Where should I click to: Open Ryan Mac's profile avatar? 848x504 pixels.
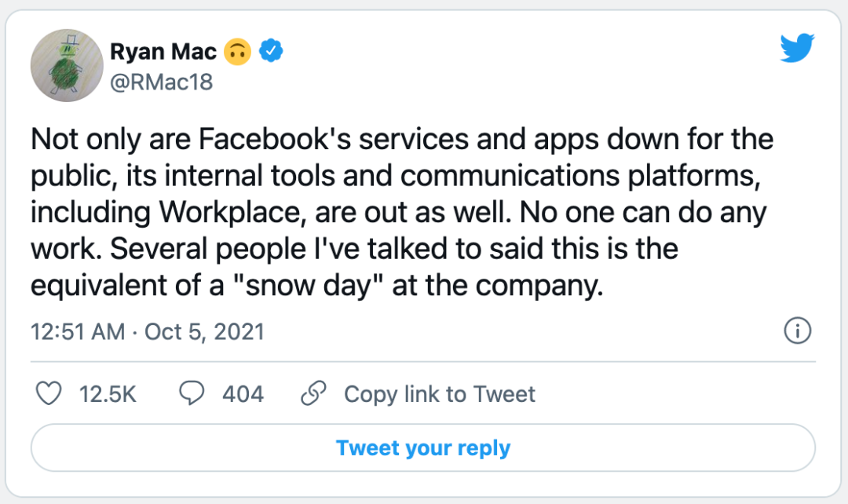coord(68,66)
